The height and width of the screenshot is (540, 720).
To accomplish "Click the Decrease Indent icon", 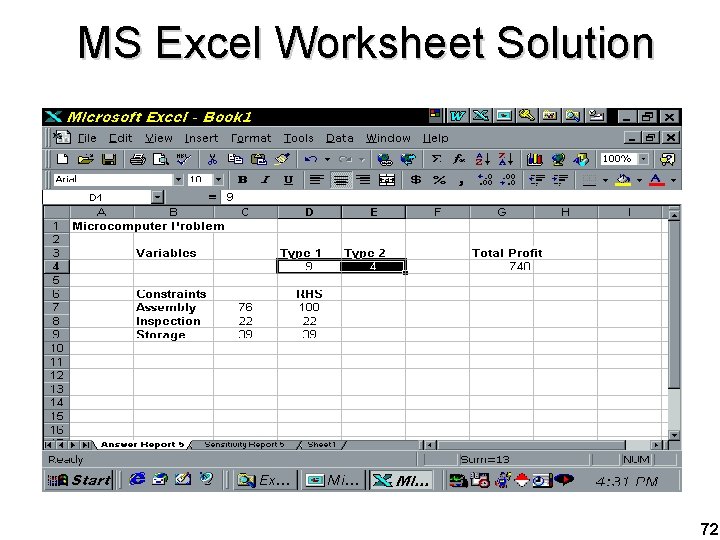I will coord(537,180).
